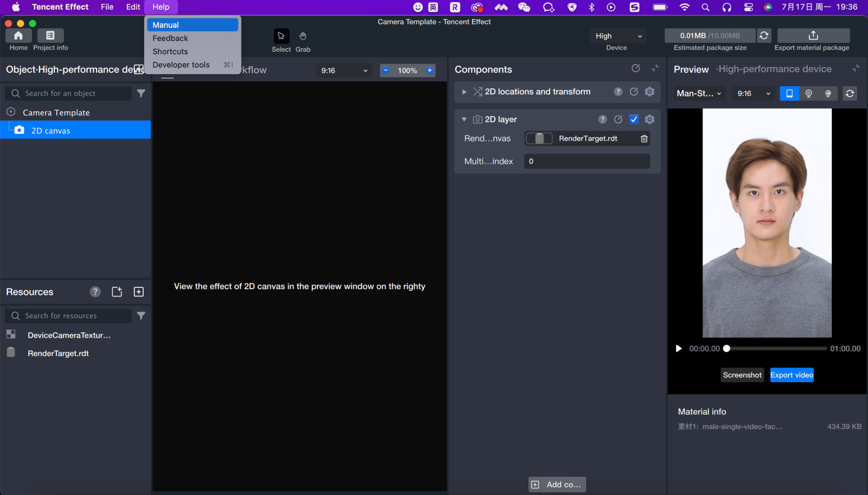Open the canvas aspect ratio 9:16 dropdown

point(344,70)
